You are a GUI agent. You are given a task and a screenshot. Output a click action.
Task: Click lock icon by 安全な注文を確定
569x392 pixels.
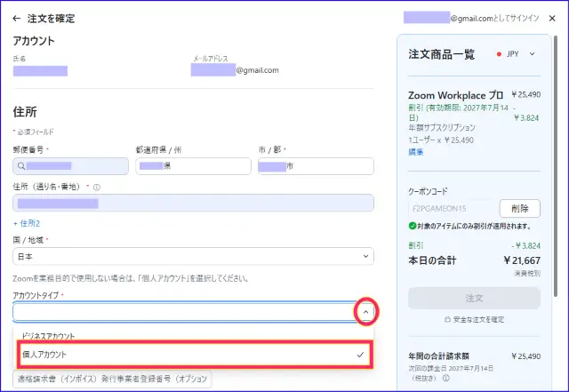point(448,320)
